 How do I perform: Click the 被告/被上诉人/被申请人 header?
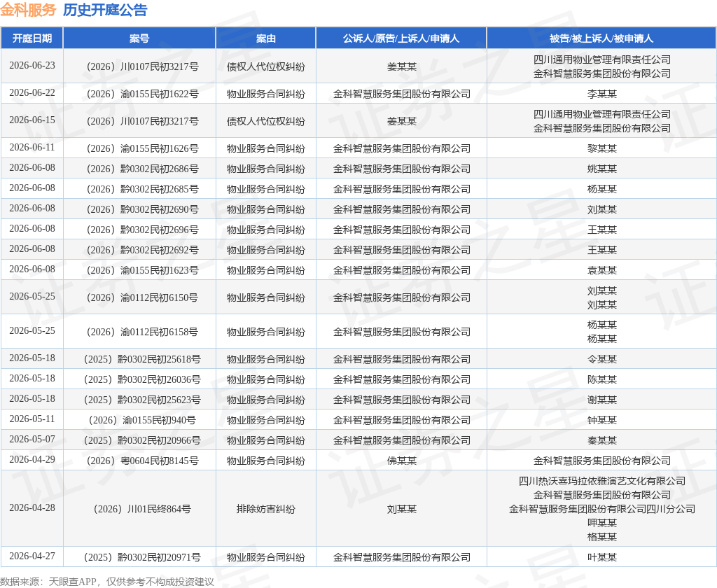pos(601,38)
